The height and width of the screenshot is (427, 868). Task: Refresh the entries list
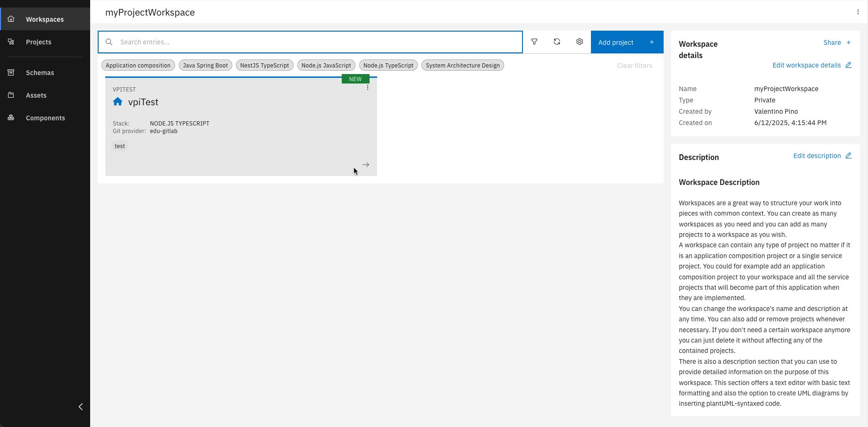tap(557, 42)
